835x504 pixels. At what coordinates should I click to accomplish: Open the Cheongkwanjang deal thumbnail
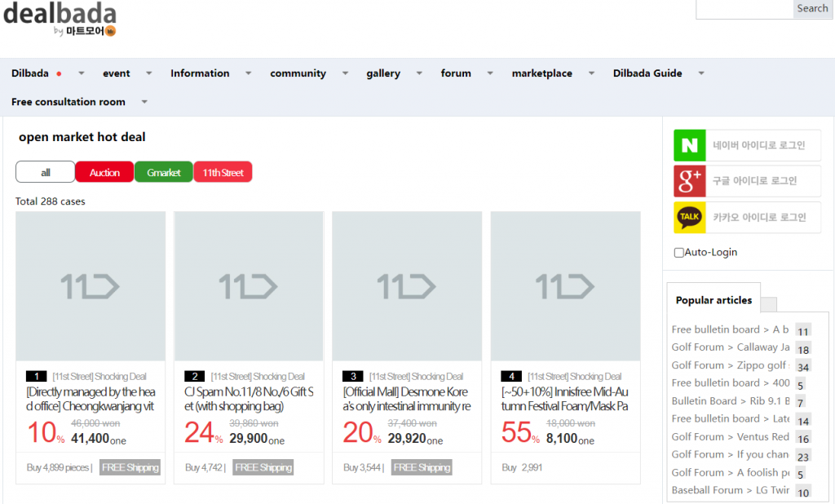click(x=91, y=286)
